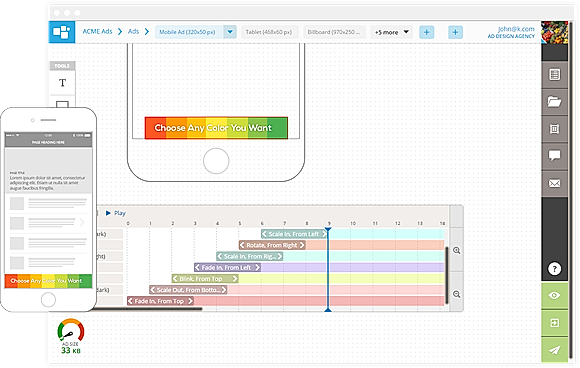
Task: Open Ads breadcrumb link
Action: [x=134, y=31]
